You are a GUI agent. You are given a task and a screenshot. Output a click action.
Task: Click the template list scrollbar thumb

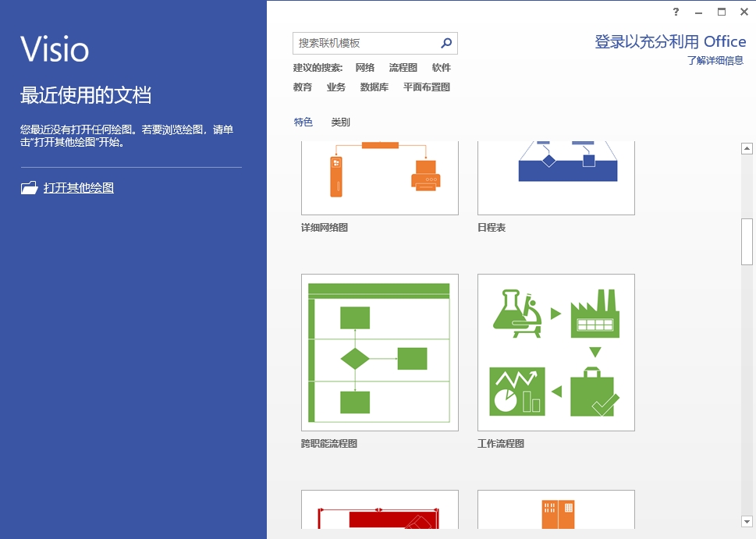(747, 242)
